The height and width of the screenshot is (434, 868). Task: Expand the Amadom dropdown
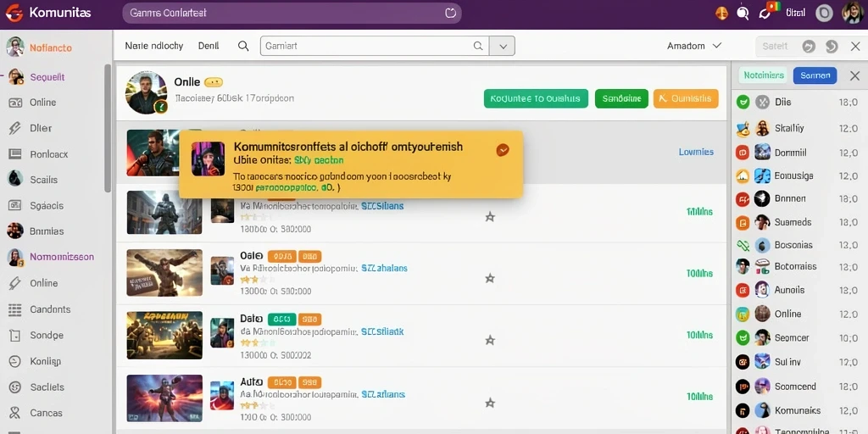coord(694,46)
